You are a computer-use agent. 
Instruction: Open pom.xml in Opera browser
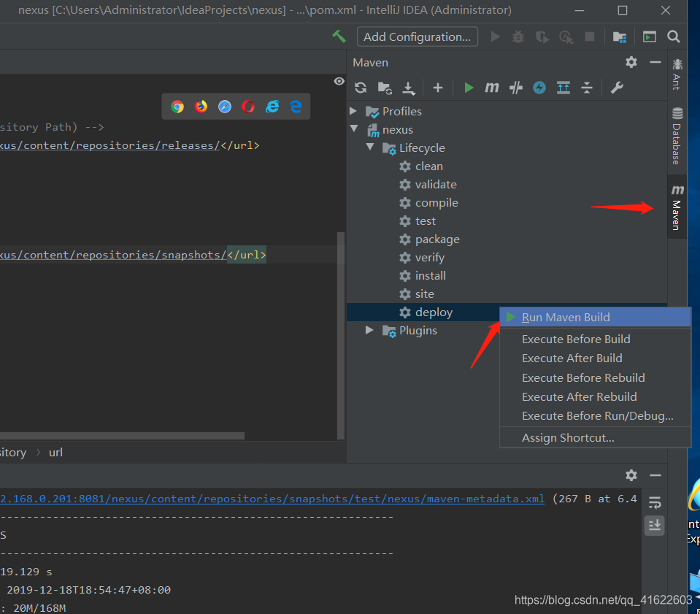point(248,107)
